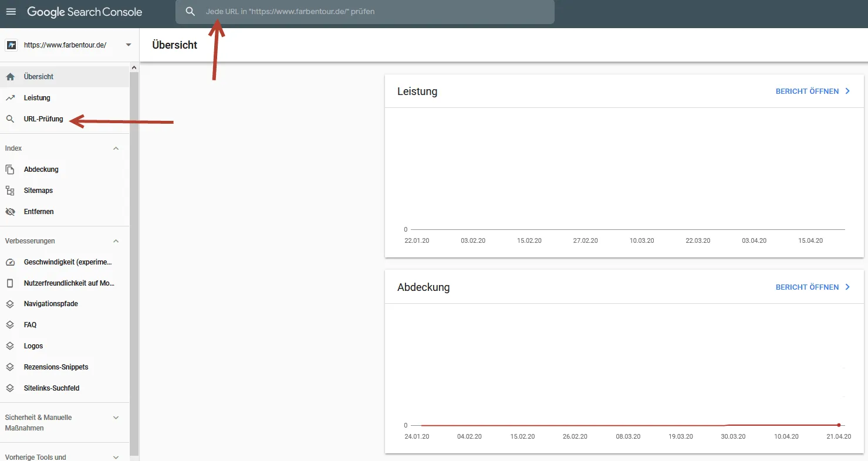Collapse the Index section
The height and width of the screenshot is (461, 868).
(x=116, y=148)
